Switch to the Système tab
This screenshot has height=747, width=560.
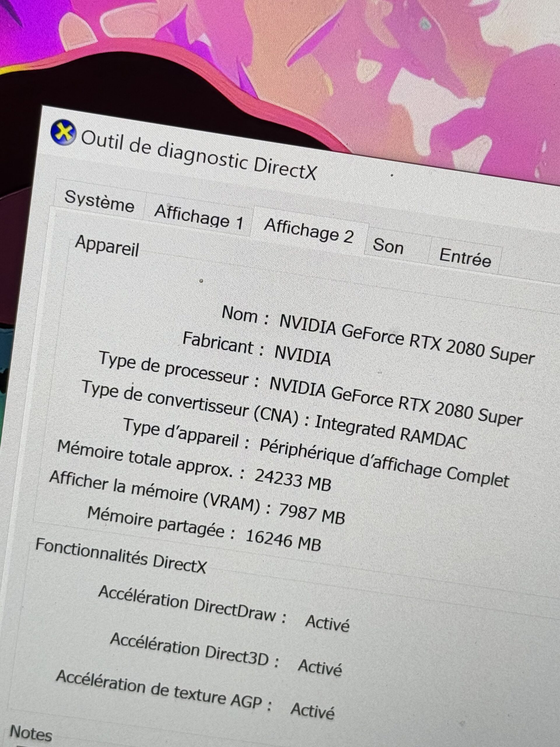click(99, 201)
